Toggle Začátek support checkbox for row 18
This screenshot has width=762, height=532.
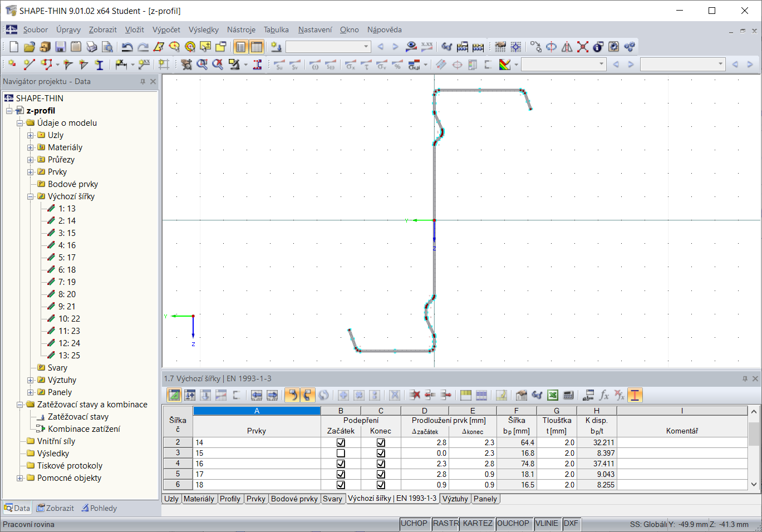(341, 485)
